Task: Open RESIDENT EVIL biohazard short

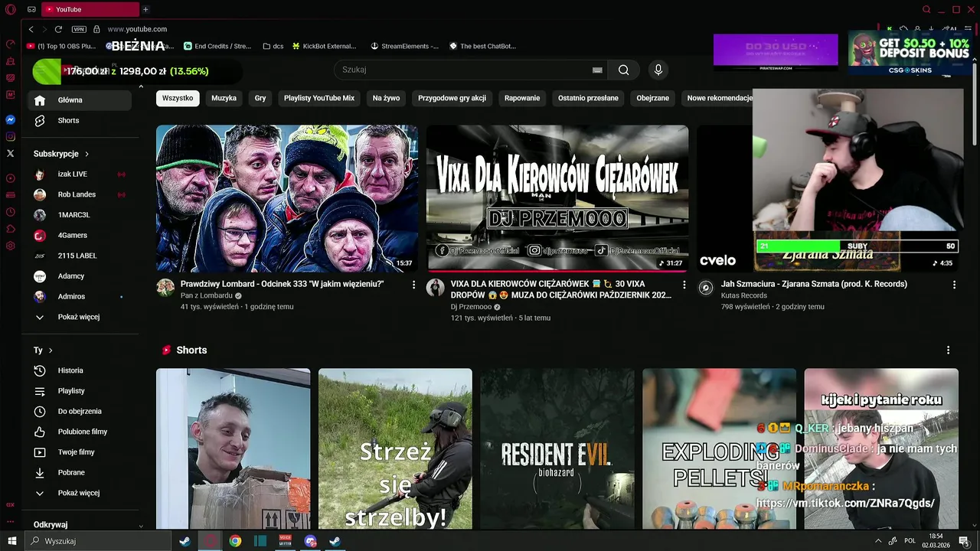Action: pos(557,448)
